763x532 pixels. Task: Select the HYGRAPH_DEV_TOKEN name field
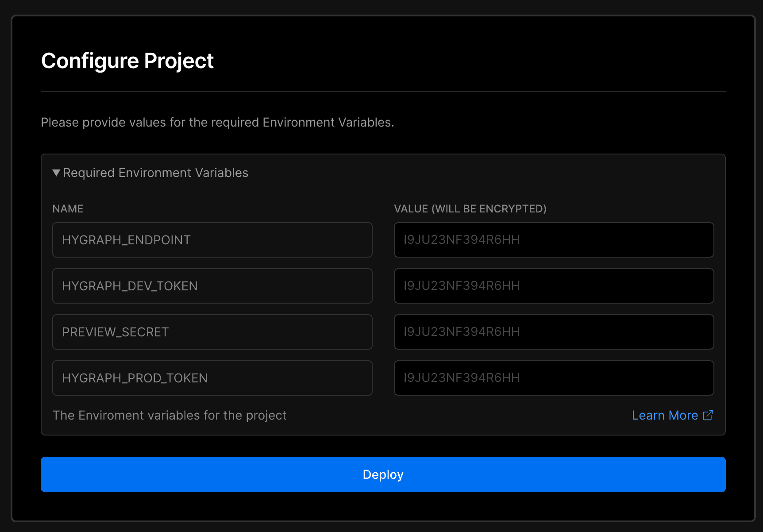(212, 286)
